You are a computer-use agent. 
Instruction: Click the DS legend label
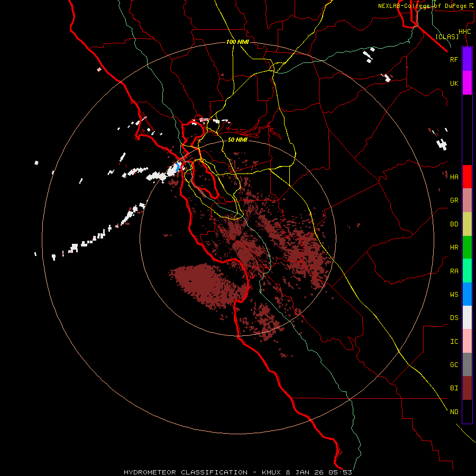(x=454, y=317)
